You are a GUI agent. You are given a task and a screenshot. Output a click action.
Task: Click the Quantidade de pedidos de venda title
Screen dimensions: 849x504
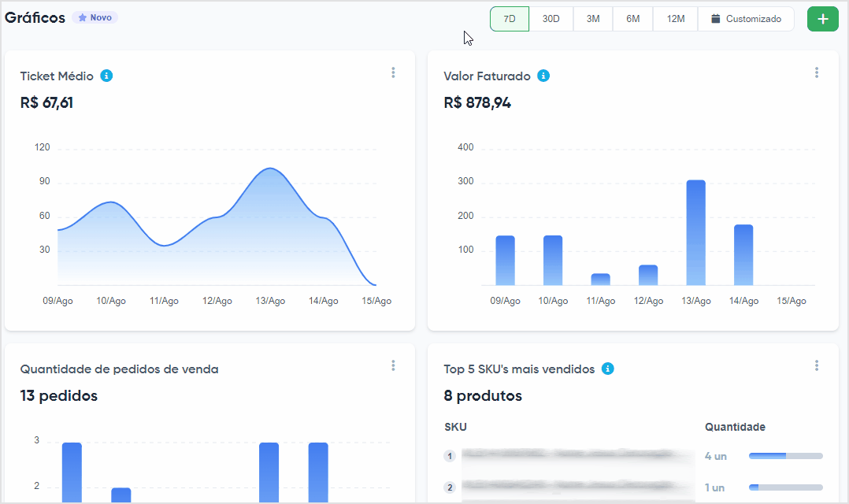click(x=119, y=369)
